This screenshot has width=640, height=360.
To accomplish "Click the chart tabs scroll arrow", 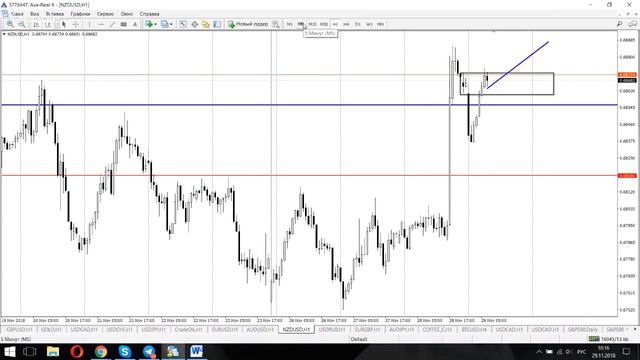I will 635,329.
